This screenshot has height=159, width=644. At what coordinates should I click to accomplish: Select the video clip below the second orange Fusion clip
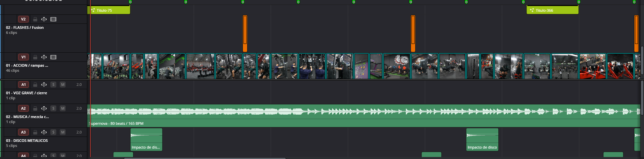click(x=424, y=66)
